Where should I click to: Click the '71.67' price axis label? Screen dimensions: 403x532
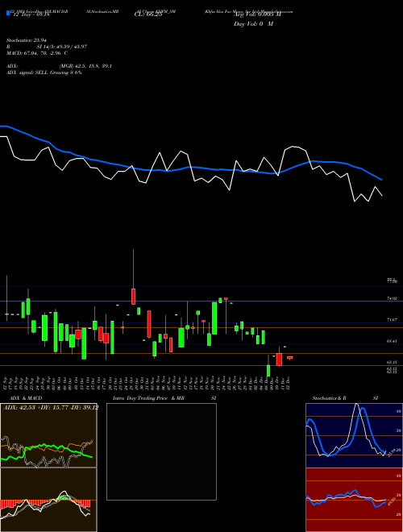(x=392, y=320)
